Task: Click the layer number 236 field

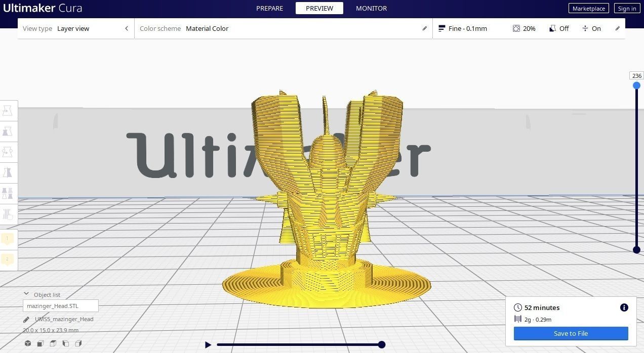Action: click(x=636, y=76)
